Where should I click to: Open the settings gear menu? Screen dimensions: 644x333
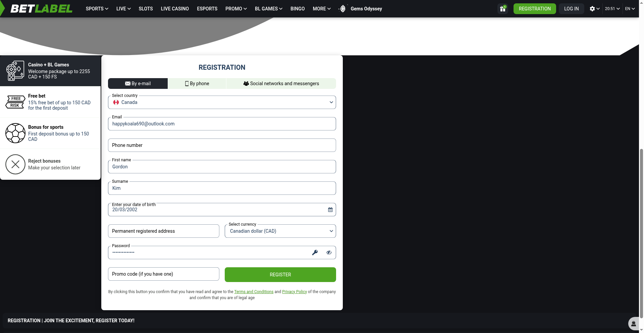tap(594, 9)
